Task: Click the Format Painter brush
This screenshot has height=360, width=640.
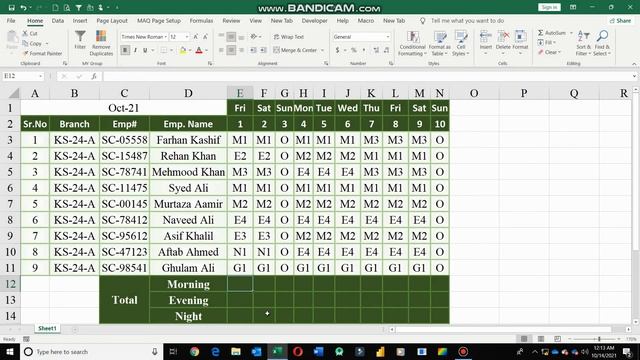Action: pyautogui.click(x=25, y=53)
